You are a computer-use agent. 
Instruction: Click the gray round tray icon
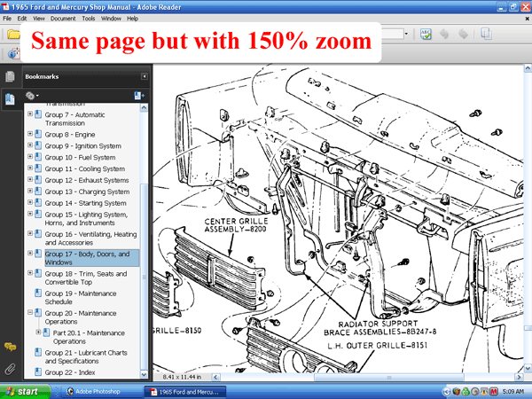tap(475, 392)
